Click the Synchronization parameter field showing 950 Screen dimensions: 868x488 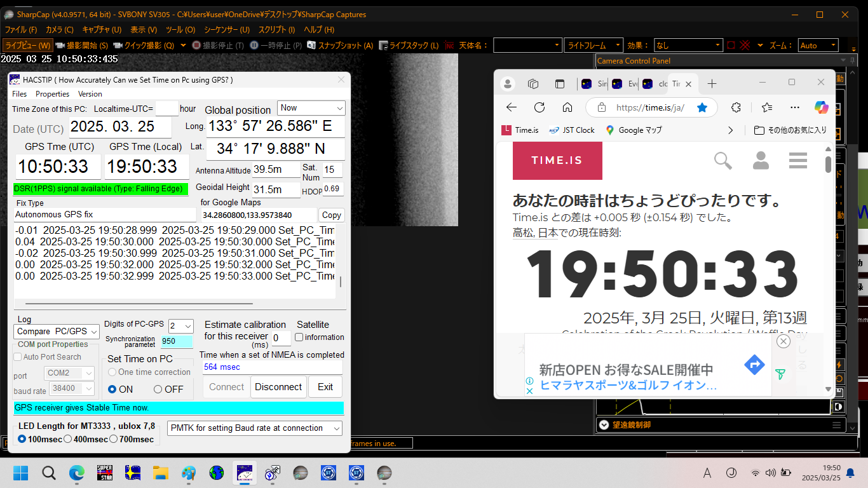(176, 341)
